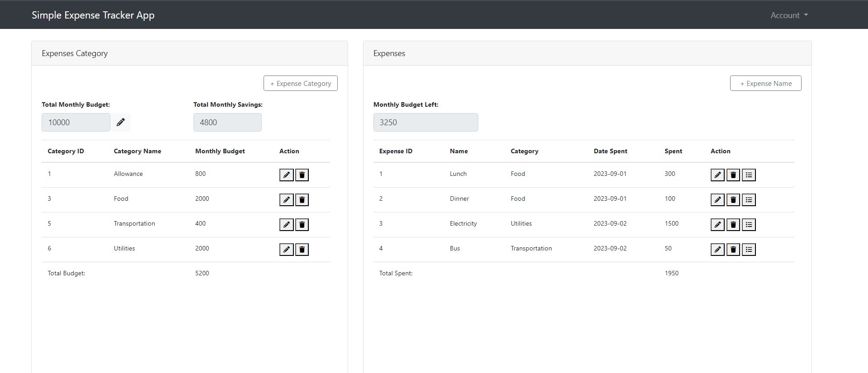Screen dimensions: 868x373
Task: Edit the Bus expense
Action: pyautogui.click(x=717, y=250)
